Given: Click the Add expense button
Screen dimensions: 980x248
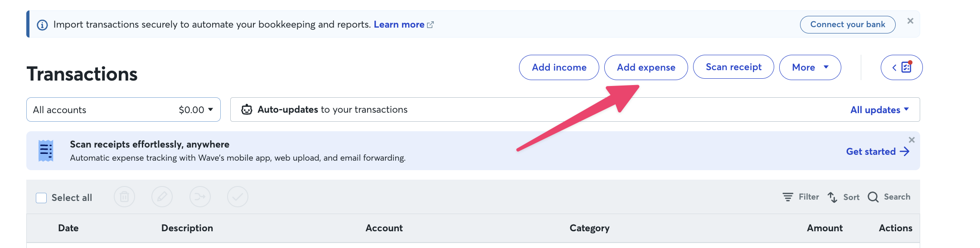Looking at the screenshot, I should point(646,67).
